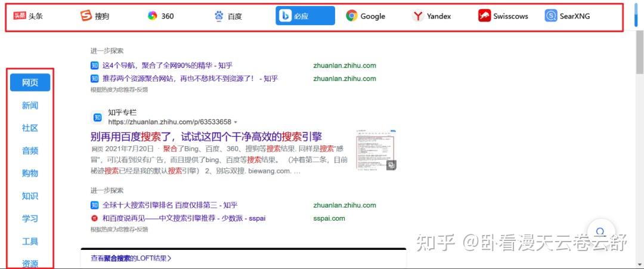Viewport: 644px width, 269px height.
Task: Open 别再用百度搜索了 result headline
Action: click(x=206, y=137)
